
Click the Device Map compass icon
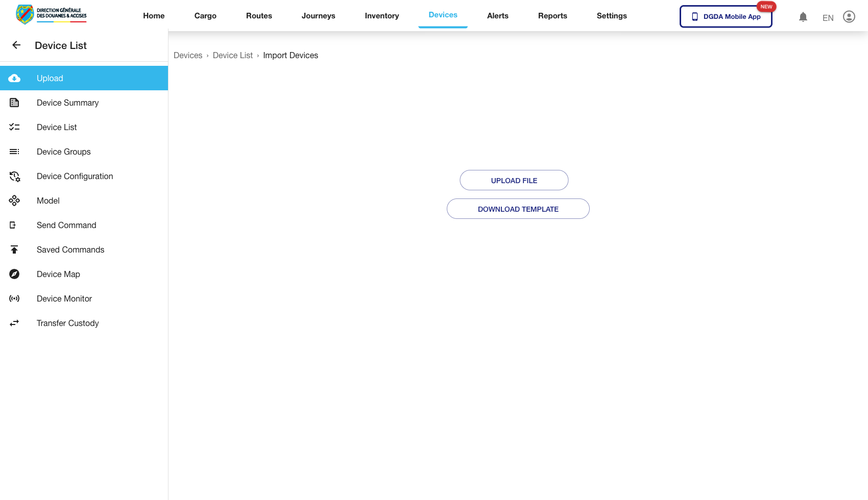pos(14,274)
